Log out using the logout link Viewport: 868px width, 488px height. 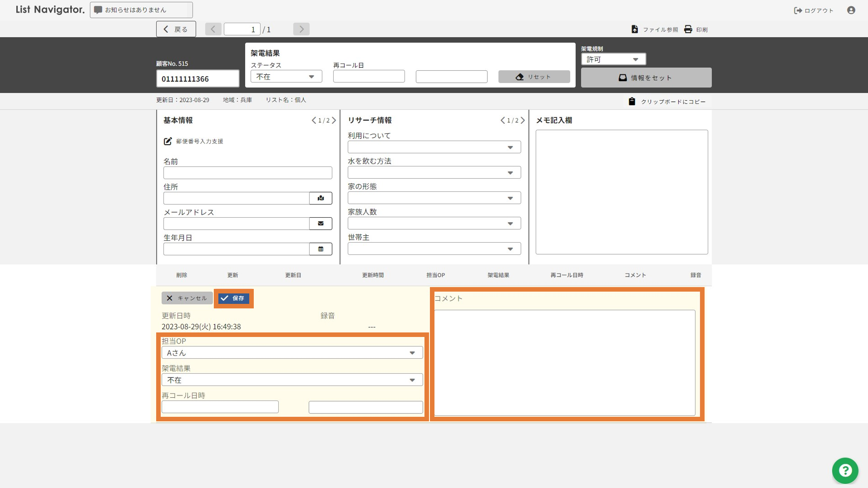click(x=814, y=10)
